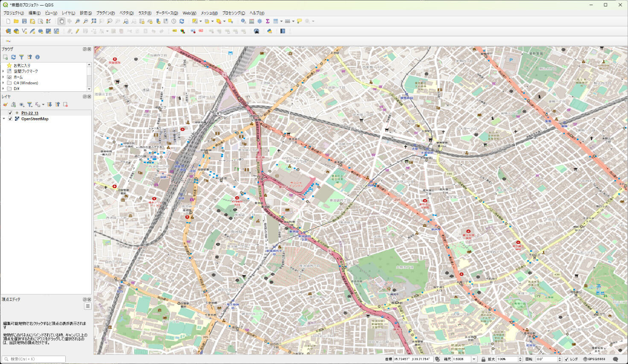Click the EPSG:6668 CRS status button

pos(594,359)
